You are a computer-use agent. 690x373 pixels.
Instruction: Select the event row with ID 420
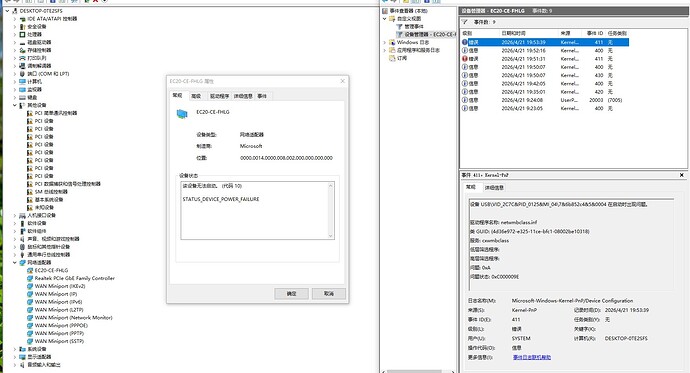545,92
